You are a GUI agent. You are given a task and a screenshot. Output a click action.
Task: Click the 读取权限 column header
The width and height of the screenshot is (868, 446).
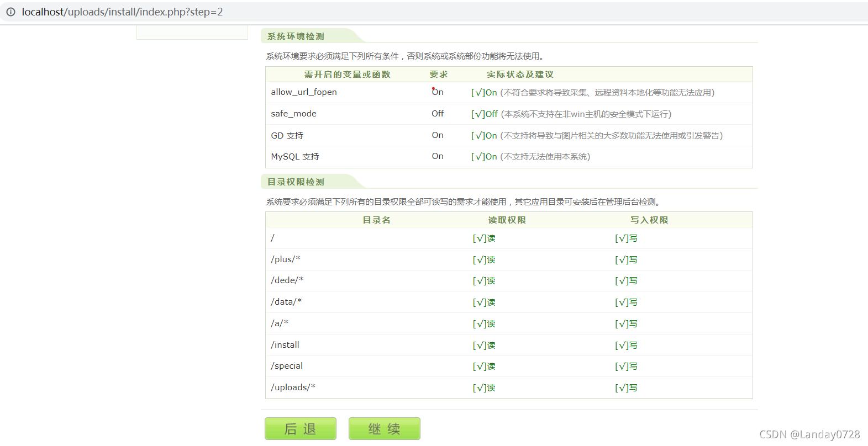coord(507,220)
